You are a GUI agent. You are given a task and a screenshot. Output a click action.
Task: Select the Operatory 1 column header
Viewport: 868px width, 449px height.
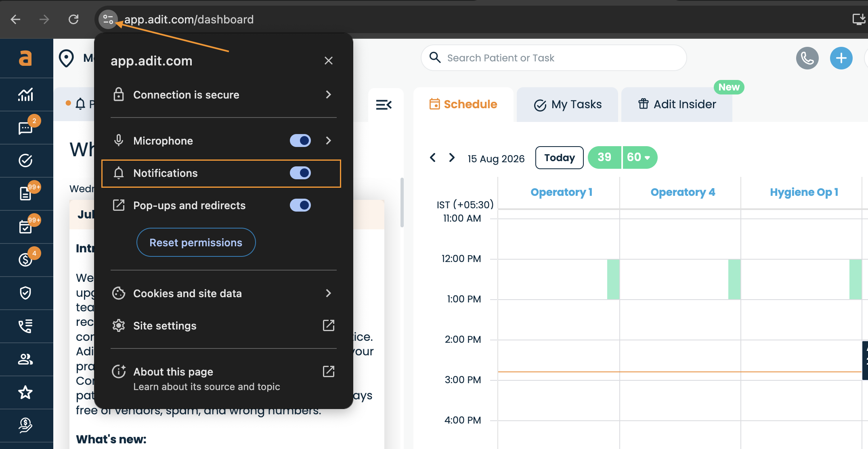coord(561,192)
